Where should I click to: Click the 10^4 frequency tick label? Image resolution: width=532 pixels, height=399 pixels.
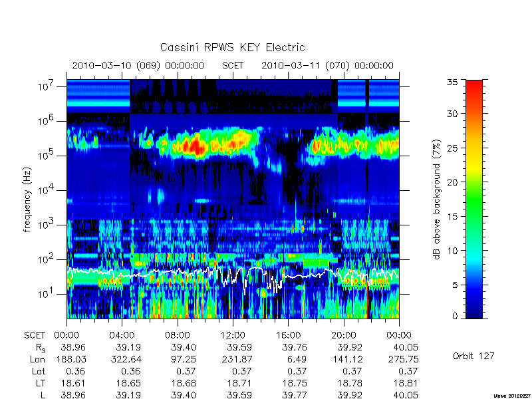click(x=47, y=190)
